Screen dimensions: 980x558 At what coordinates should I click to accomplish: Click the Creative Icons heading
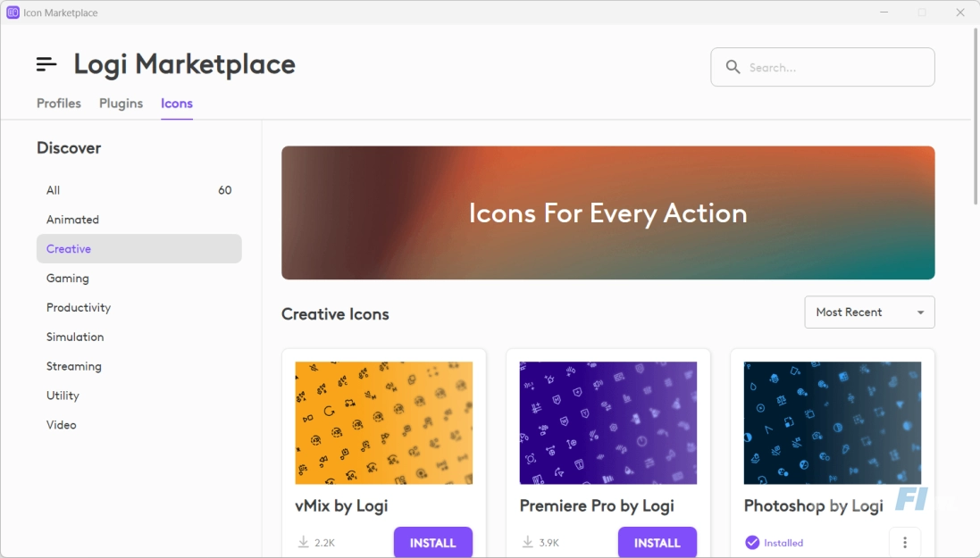coord(335,313)
